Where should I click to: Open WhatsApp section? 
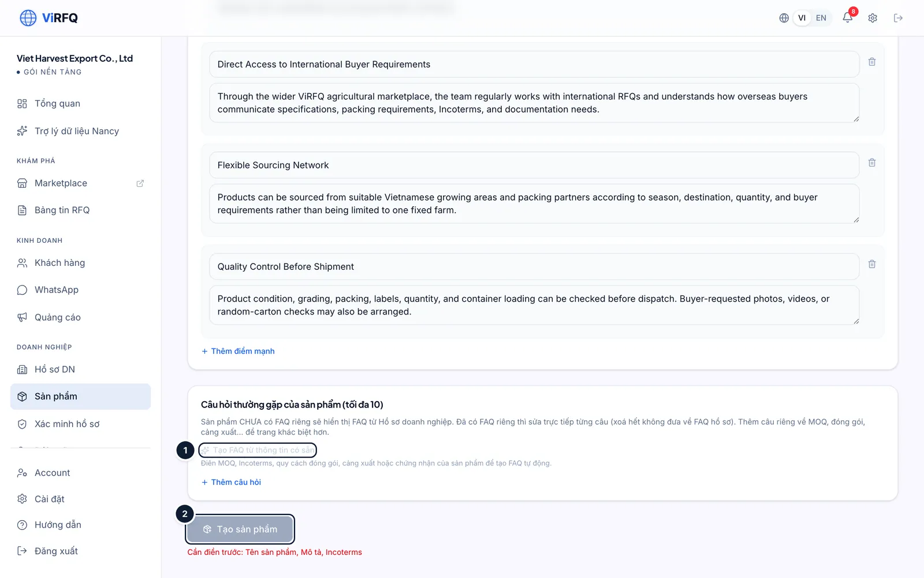pyautogui.click(x=80, y=290)
